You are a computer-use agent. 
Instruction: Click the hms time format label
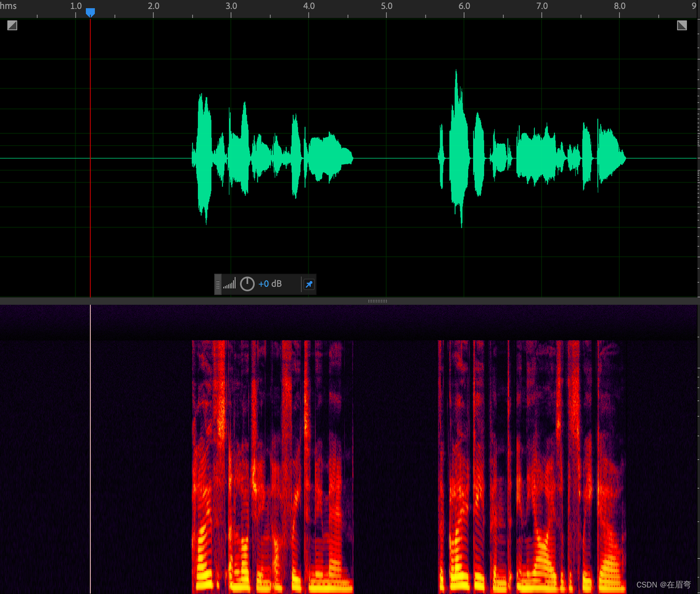coord(8,6)
